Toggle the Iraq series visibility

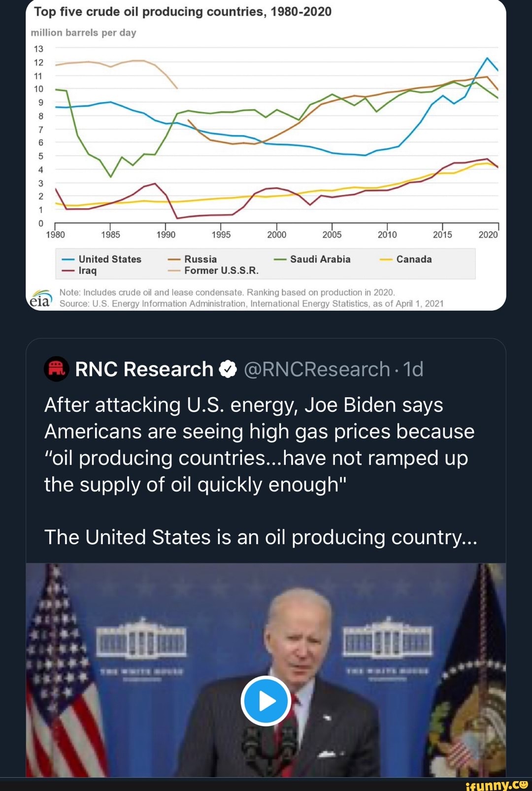click(67, 271)
